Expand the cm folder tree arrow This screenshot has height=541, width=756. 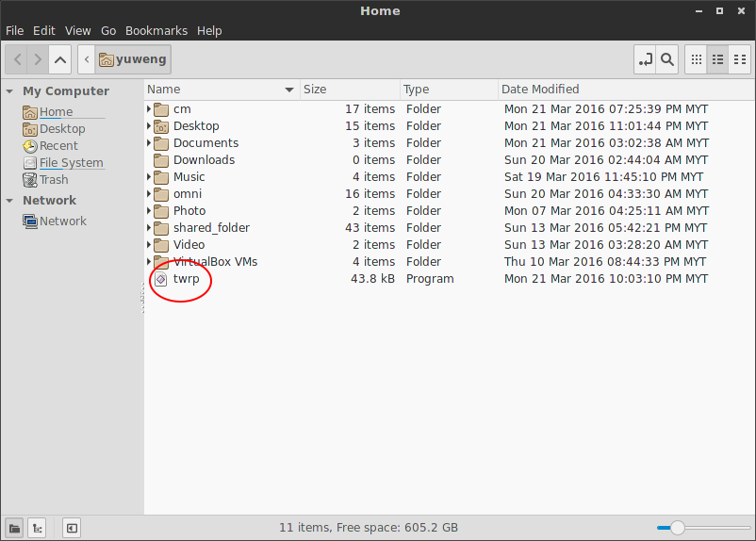[x=149, y=109]
